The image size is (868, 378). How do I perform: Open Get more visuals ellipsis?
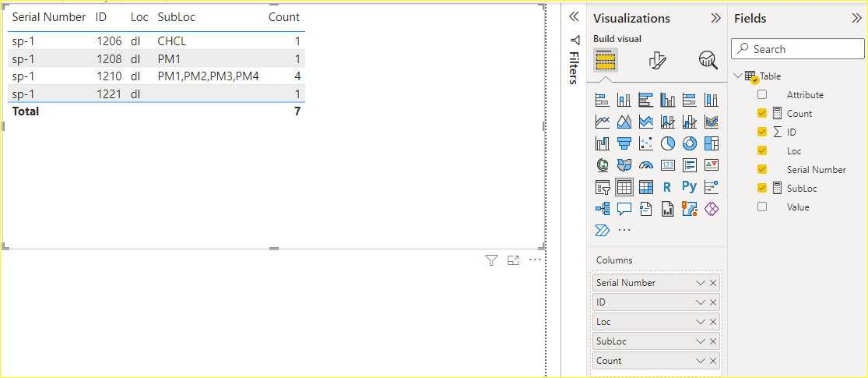[624, 231]
